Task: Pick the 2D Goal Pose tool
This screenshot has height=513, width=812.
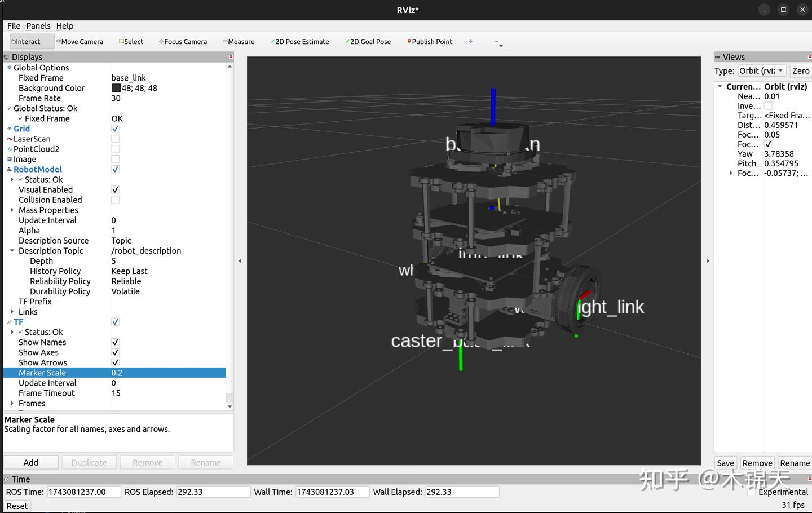Action: click(368, 42)
